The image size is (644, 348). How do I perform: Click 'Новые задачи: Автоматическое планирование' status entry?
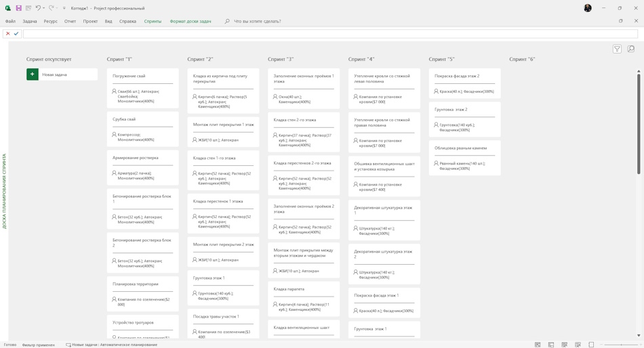click(x=112, y=345)
